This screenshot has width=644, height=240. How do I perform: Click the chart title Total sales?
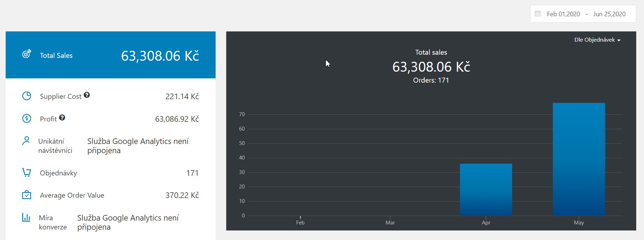click(x=431, y=52)
